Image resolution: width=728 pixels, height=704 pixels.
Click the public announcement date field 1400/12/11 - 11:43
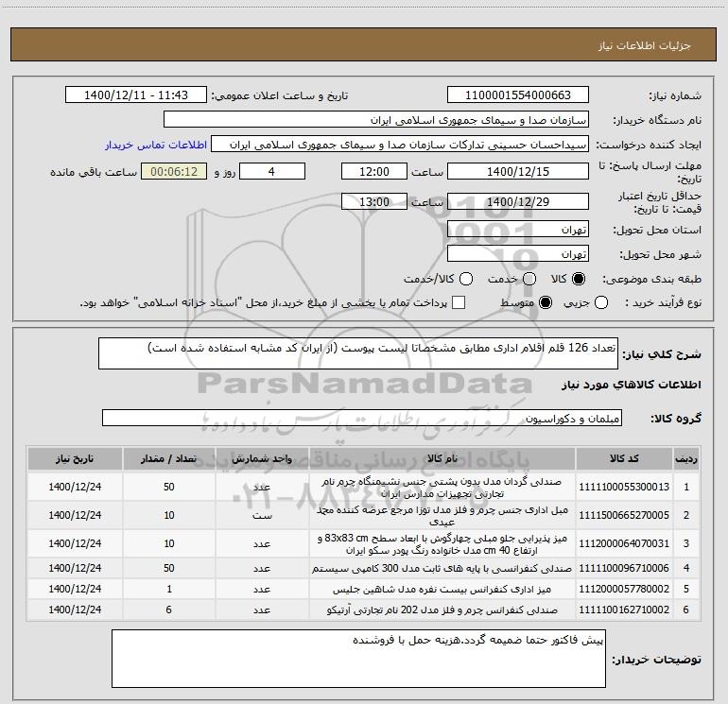[136, 95]
